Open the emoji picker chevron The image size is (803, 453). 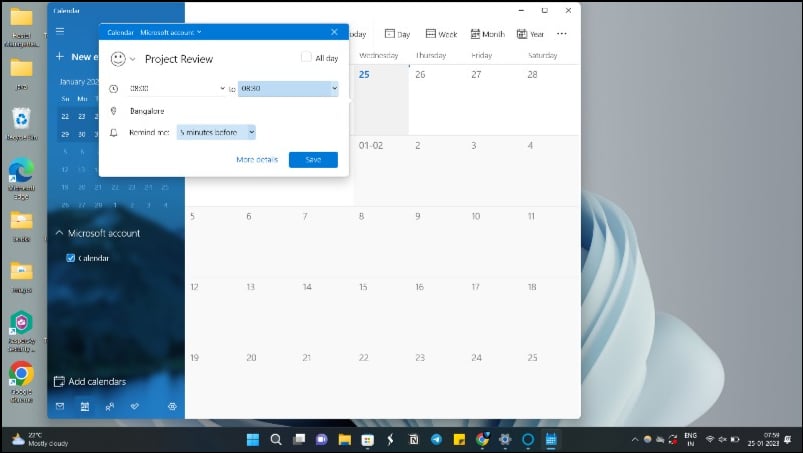133,59
